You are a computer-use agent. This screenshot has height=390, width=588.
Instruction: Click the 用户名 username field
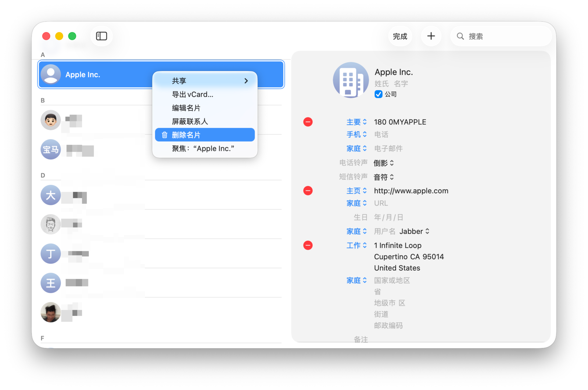[x=385, y=231]
